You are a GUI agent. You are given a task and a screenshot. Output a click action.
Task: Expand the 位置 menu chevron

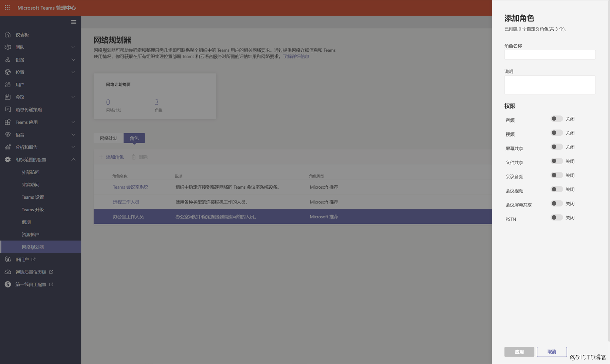coord(73,72)
